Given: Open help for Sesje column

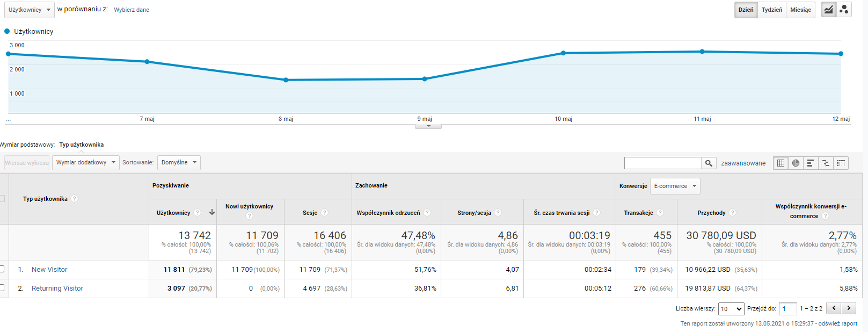Looking at the screenshot, I should click(325, 213).
